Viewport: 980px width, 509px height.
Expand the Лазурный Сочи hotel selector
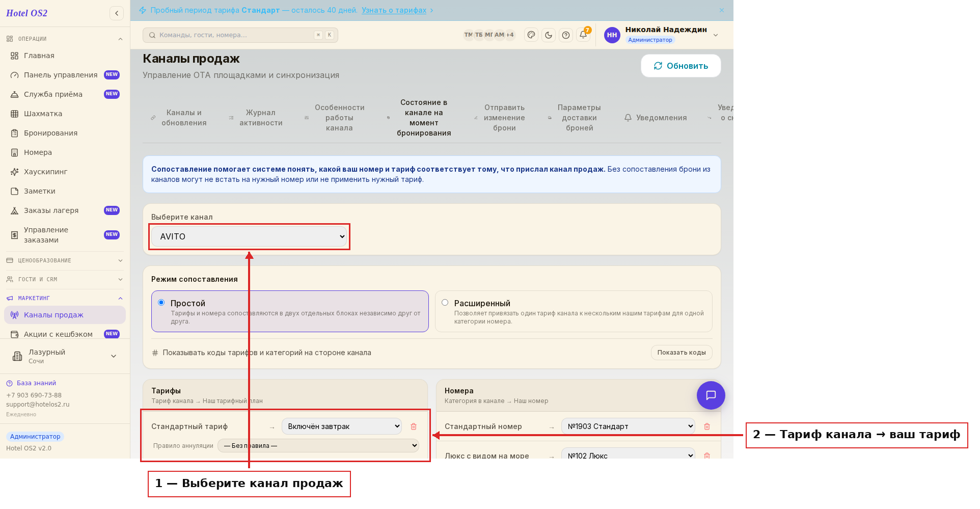pyautogui.click(x=65, y=356)
